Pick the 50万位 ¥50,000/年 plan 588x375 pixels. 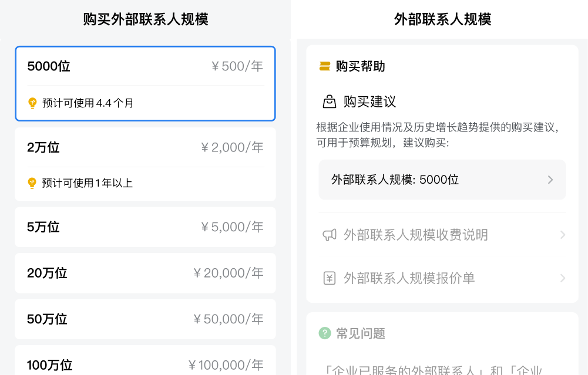145,319
